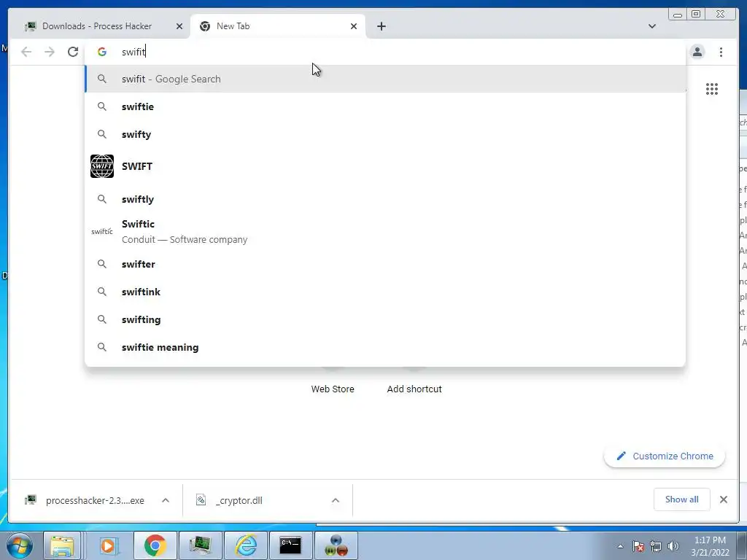Click the address bar containing swifit
The width and height of the screenshot is (747, 560).
click(385, 52)
